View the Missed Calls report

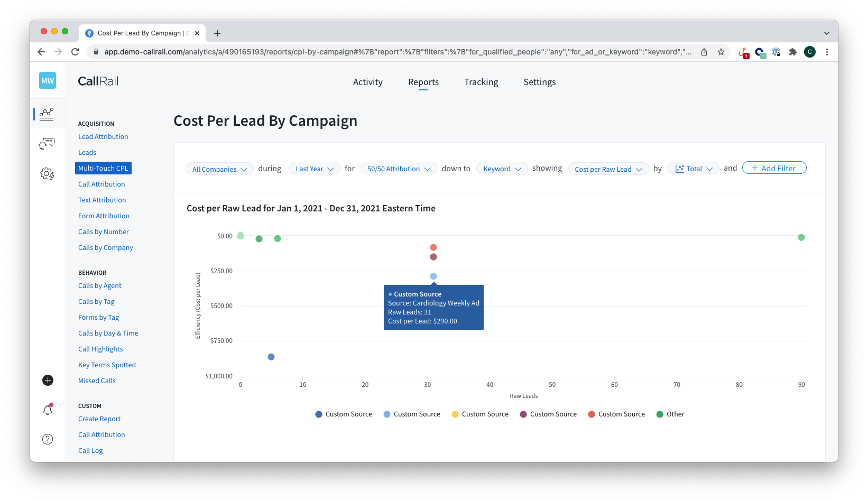click(x=97, y=381)
